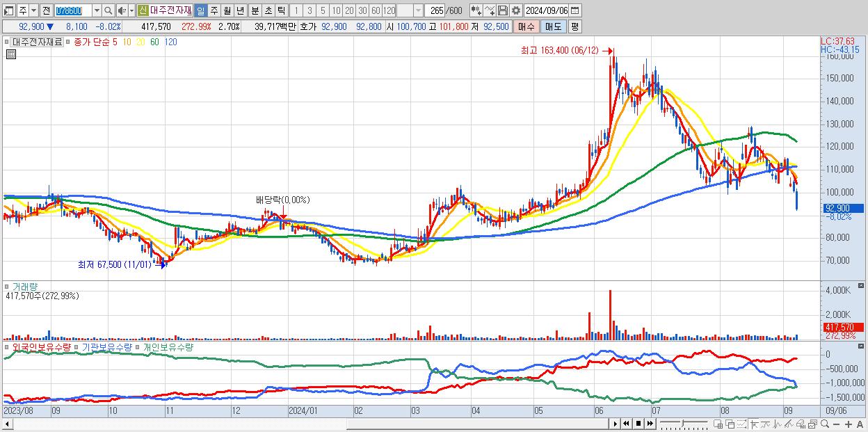Select the 년 yearly chart period

(x=240, y=11)
